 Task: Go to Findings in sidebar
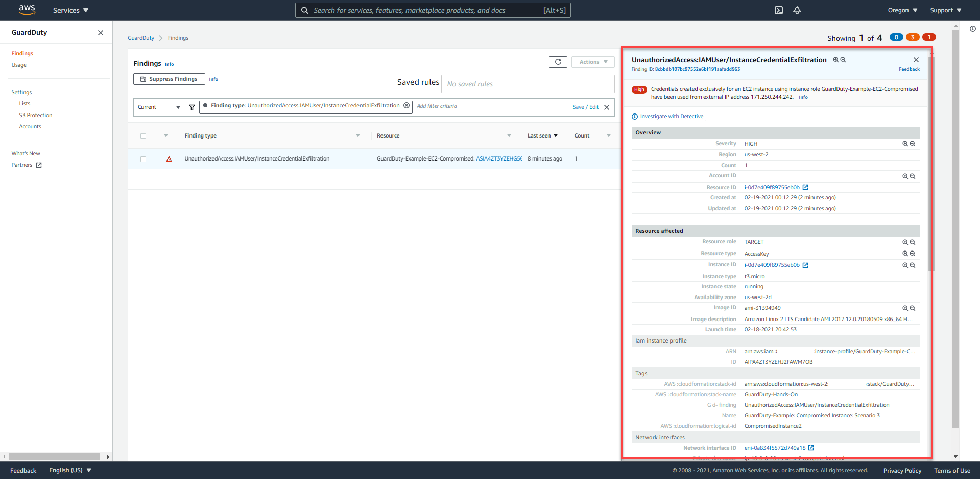22,53
